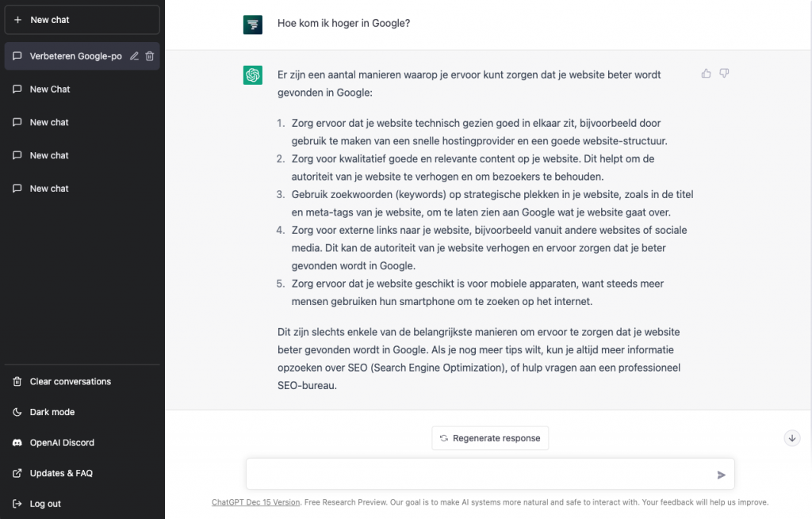
Task: Click the moon icon for Dark mode
Action: point(17,412)
